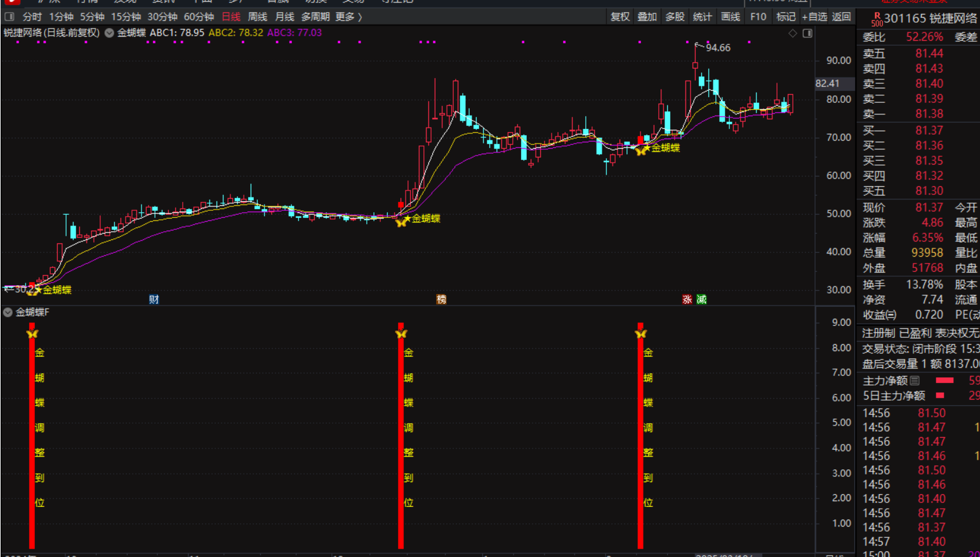Toggle the left sidebar panel icon

click(x=10, y=17)
